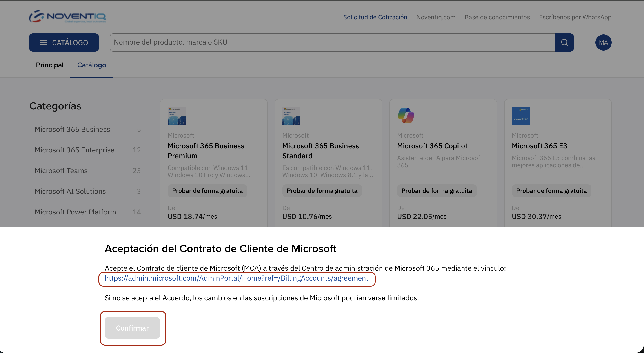Click the USD 22.05/mes price
This screenshot has height=353, width=644.
point(422,216)
